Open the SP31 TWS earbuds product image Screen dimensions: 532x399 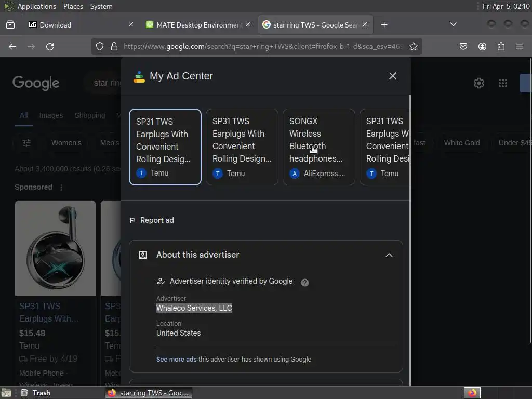[x=55, y=248]
